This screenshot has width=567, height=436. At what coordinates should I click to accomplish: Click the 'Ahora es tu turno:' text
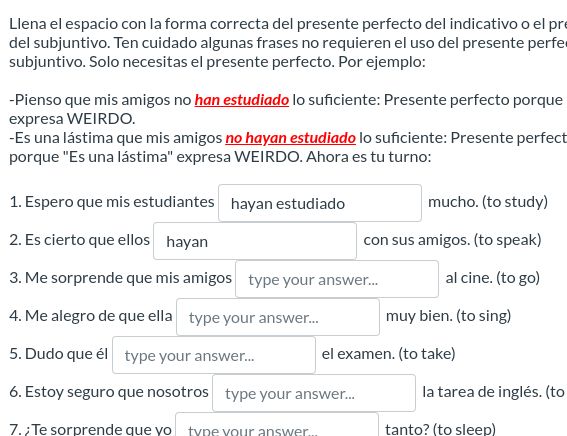tap(368, 157)
